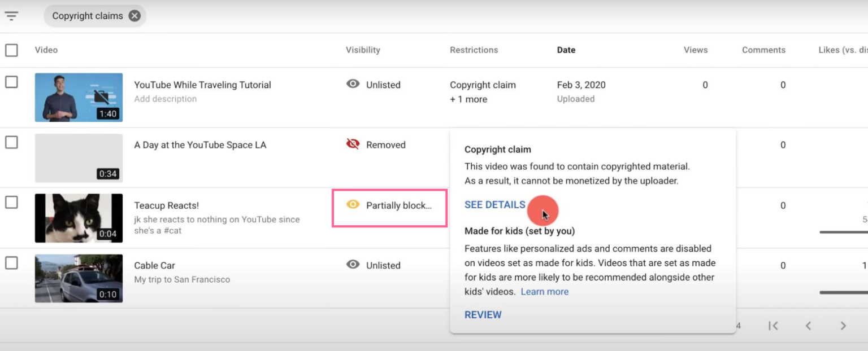Click Add description on YouTube While Traveling Tutorial
The image size is (868, 351).
tap(165, 98)
